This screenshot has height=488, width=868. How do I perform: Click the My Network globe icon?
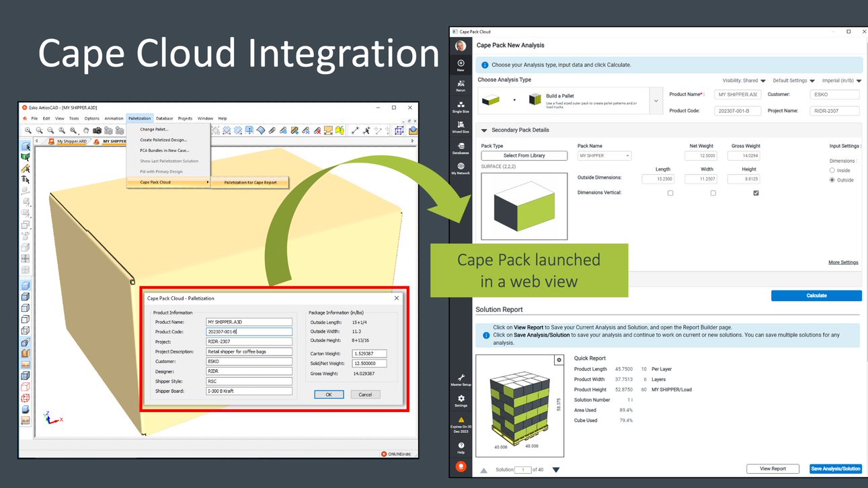pos(461,167)
